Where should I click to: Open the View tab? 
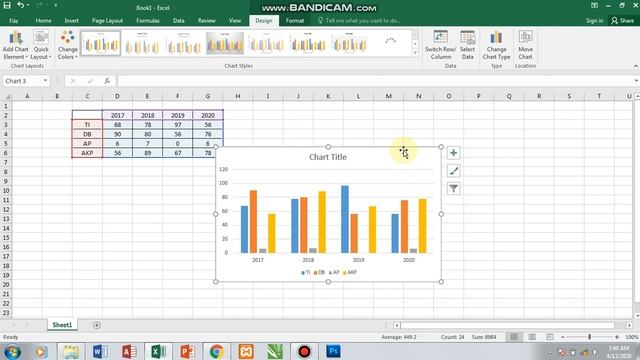click(235, 20)
